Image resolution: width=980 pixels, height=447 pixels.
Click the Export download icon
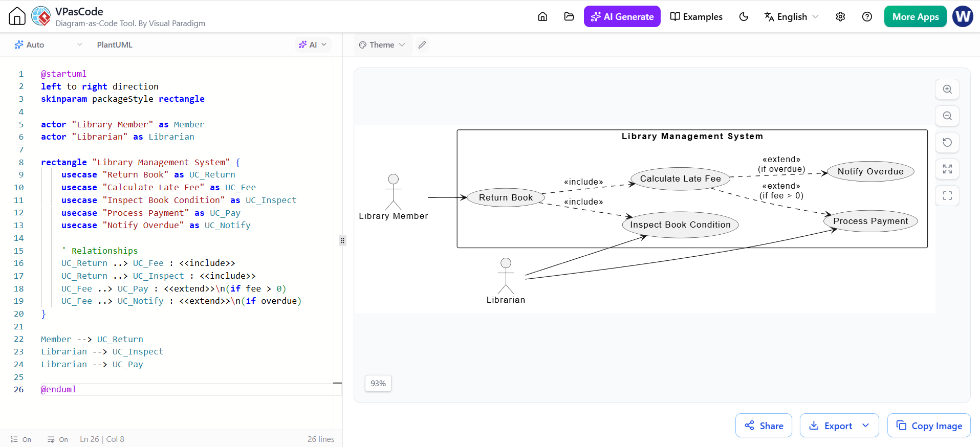pos(814,426)
